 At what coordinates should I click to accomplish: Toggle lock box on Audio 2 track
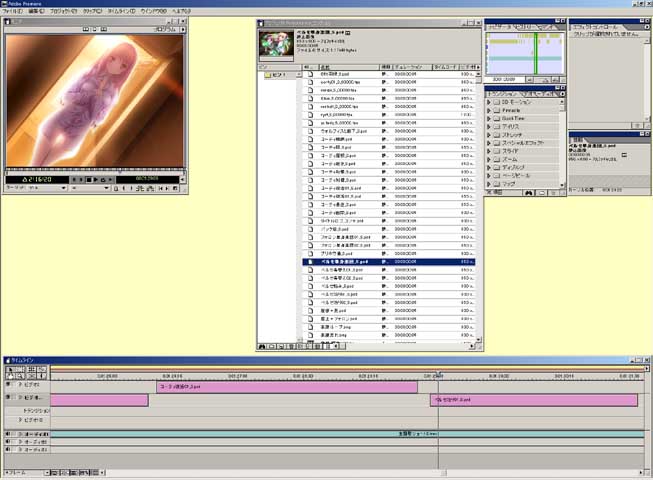tap(15, 442)
